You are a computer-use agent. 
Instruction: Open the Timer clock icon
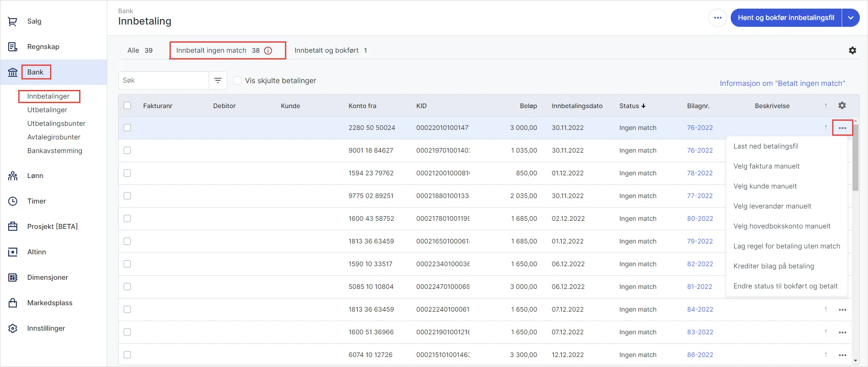[13, 201]
